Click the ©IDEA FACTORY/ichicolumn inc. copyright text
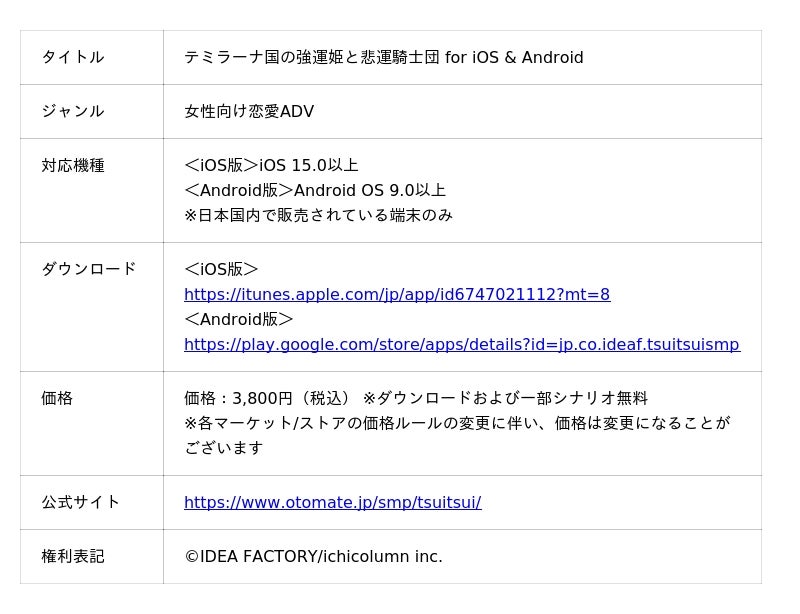800x614 pixels. coord(313,556)
